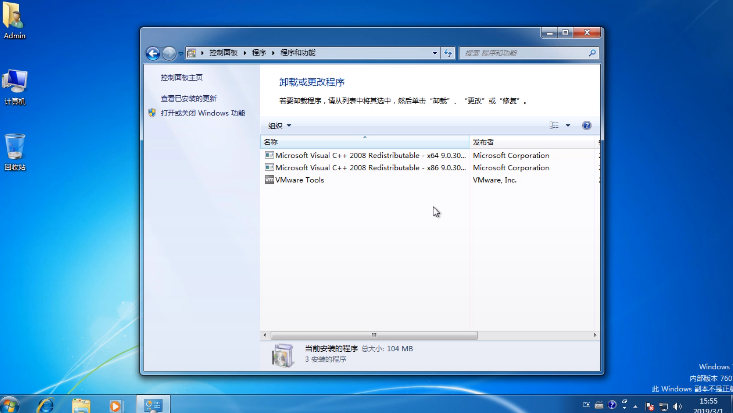Open the Organize dropdown menu
This screenshot has height=413, width=733.
[x=280, y=125]
